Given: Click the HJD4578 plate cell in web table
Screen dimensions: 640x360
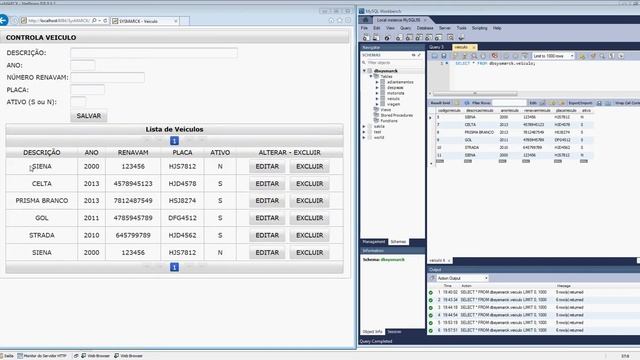Looking at the screenshot, I should (182, 184).
